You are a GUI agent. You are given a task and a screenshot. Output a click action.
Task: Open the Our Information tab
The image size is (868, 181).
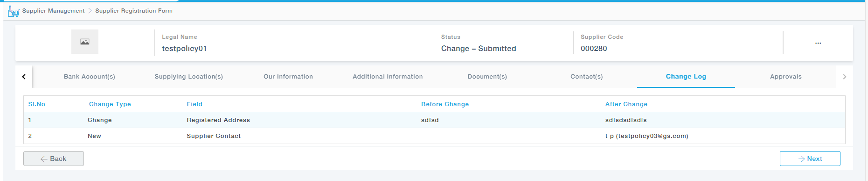[x=288, y=77]
